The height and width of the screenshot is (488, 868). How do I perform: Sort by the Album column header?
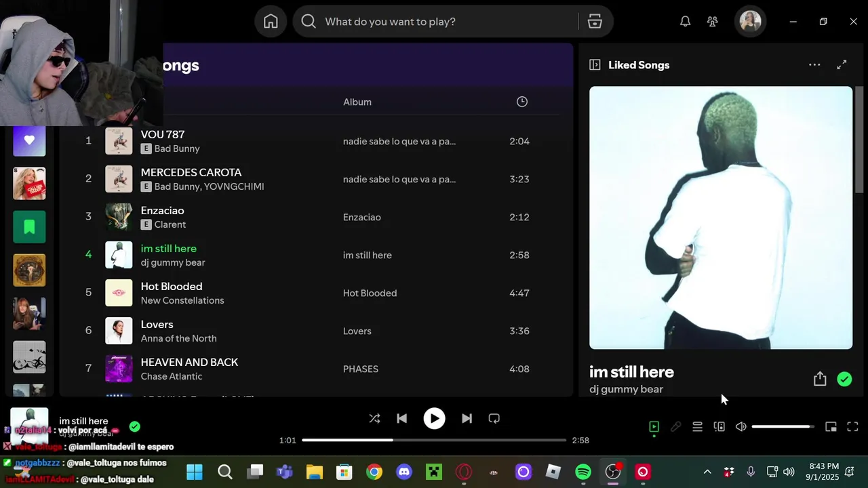tap(357, 102)
